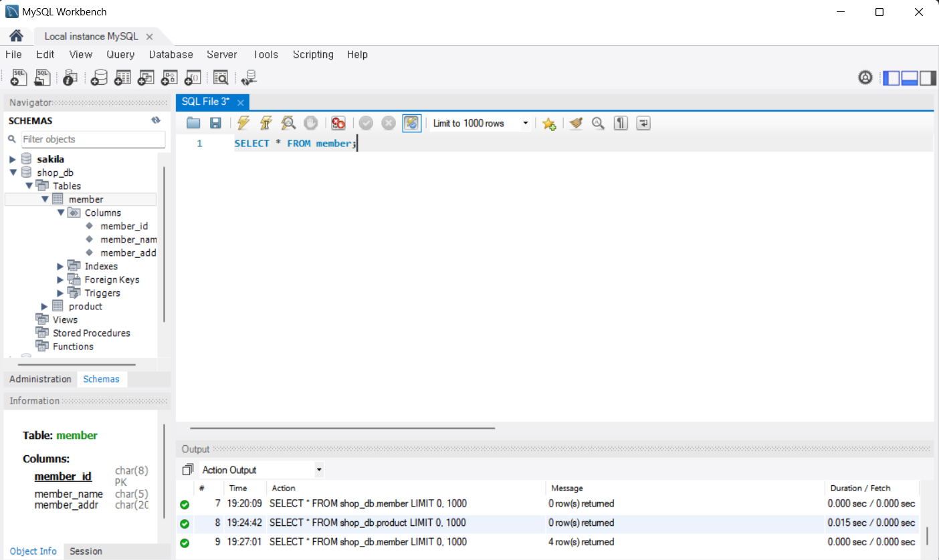
Task: Run EXPLAIN on the current statement
Action: pyautogui.click(x=288, y=123)
